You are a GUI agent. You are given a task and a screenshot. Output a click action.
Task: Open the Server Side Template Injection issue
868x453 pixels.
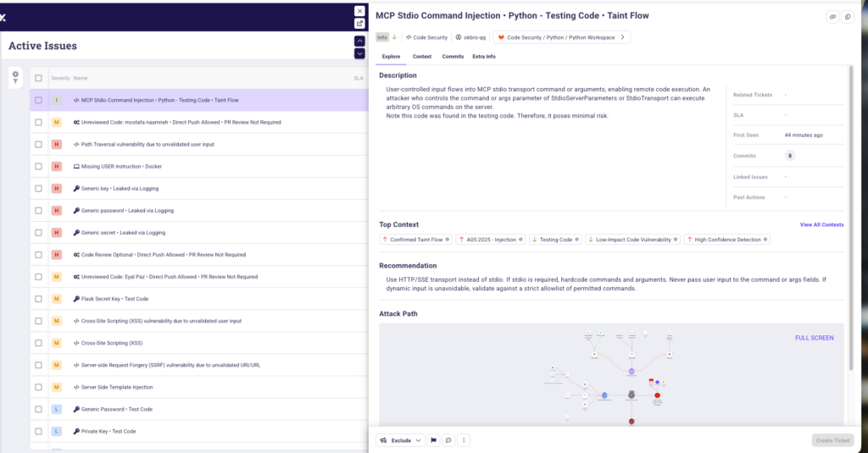(117, 387)
